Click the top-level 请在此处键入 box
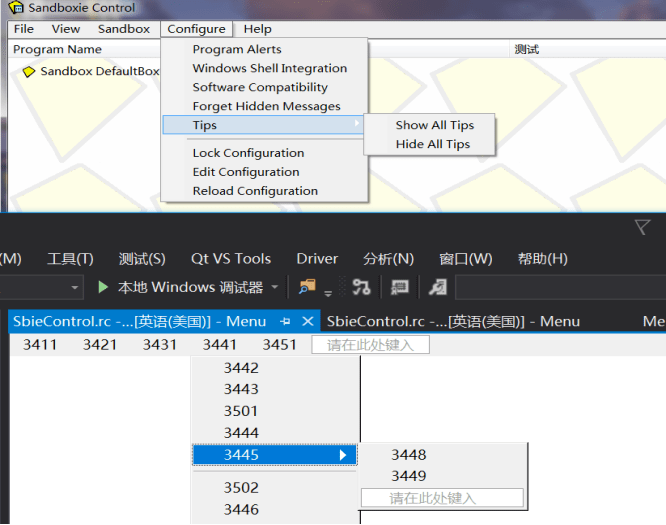 click(370, 344)
